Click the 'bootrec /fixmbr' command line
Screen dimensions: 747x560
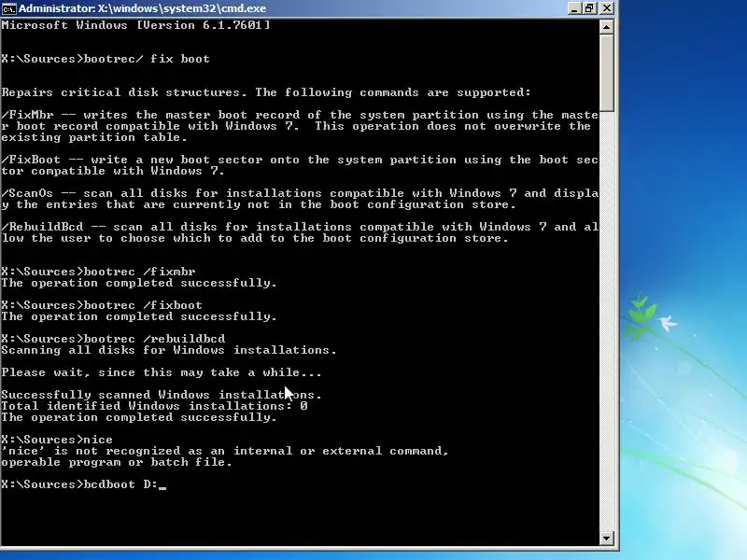98,272
